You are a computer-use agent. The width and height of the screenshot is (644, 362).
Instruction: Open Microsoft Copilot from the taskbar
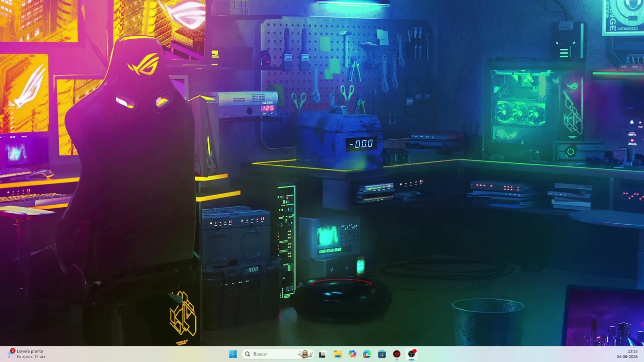(x=352, y=354)
